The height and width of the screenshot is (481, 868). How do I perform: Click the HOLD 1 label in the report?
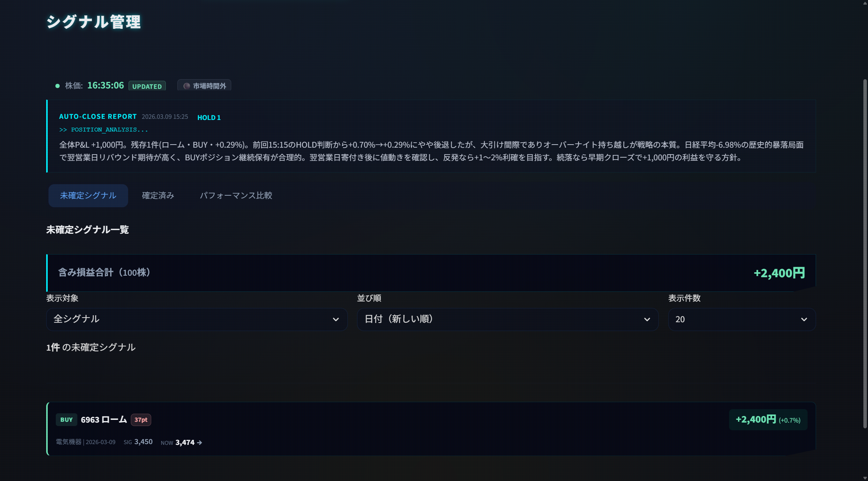209,117
